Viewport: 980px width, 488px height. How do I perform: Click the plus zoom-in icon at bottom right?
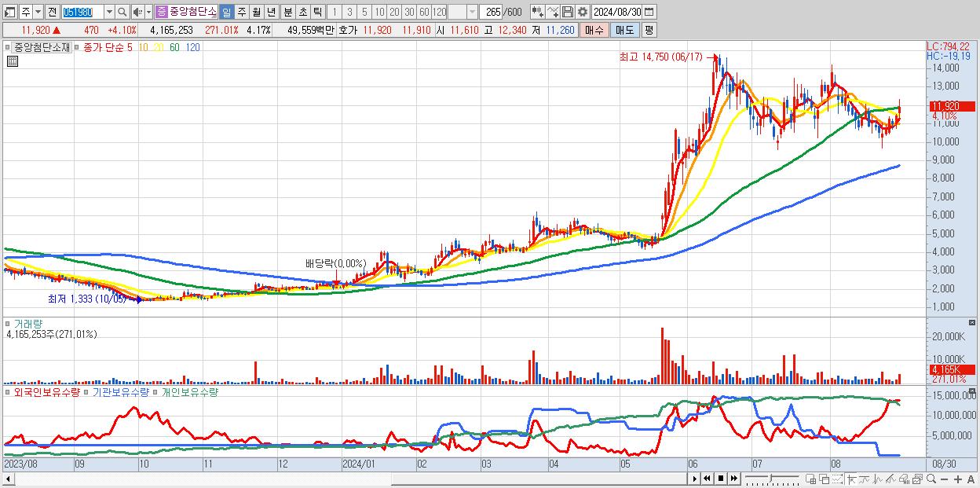coord(957,479)
